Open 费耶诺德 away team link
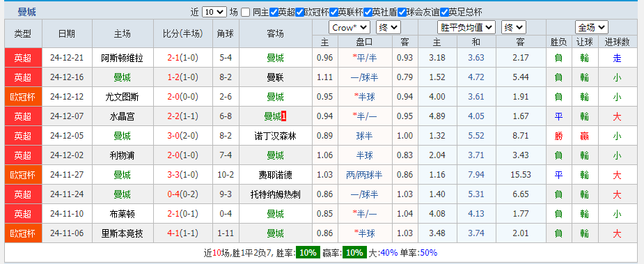Screen dimensions: 644x264 point(275,175)
